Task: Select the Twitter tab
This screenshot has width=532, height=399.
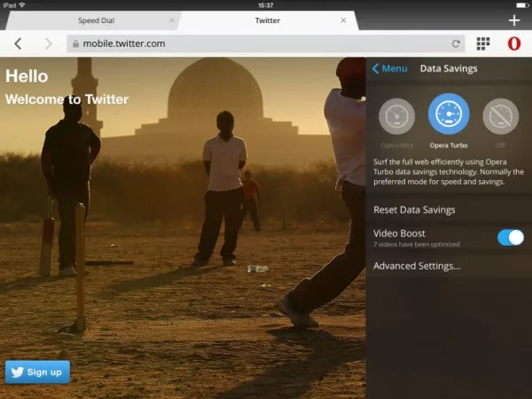Action: point(268,20)
